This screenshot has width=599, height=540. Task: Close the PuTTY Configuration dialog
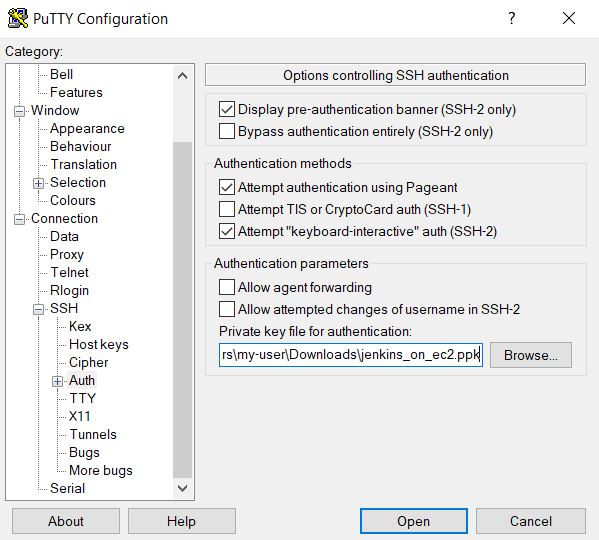(569, 18)
